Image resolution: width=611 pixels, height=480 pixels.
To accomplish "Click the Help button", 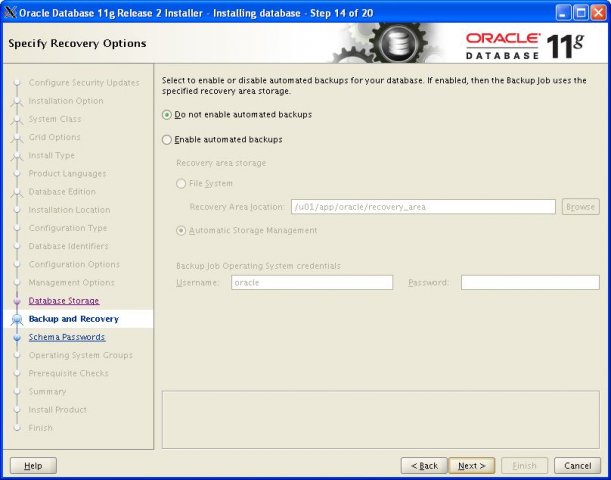I will point(33,466).
